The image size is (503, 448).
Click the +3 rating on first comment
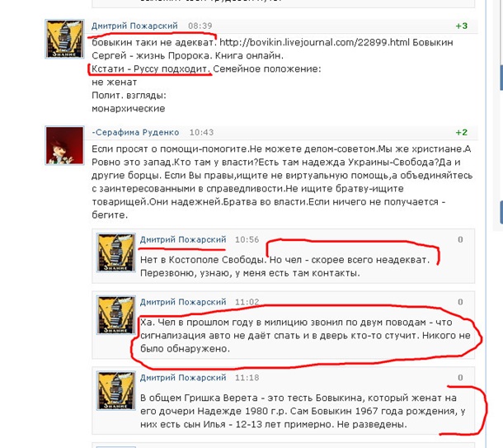coord(462,26)
